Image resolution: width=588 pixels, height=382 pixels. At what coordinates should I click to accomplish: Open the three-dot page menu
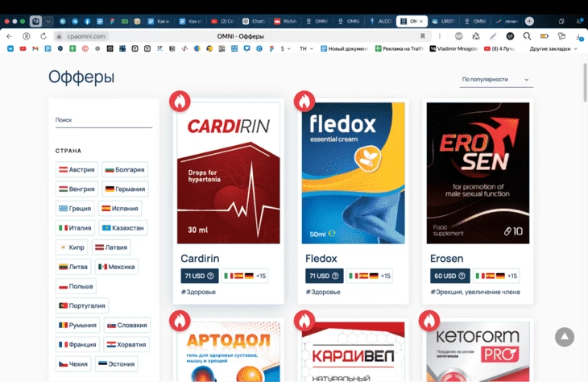[x=440, y=36]
